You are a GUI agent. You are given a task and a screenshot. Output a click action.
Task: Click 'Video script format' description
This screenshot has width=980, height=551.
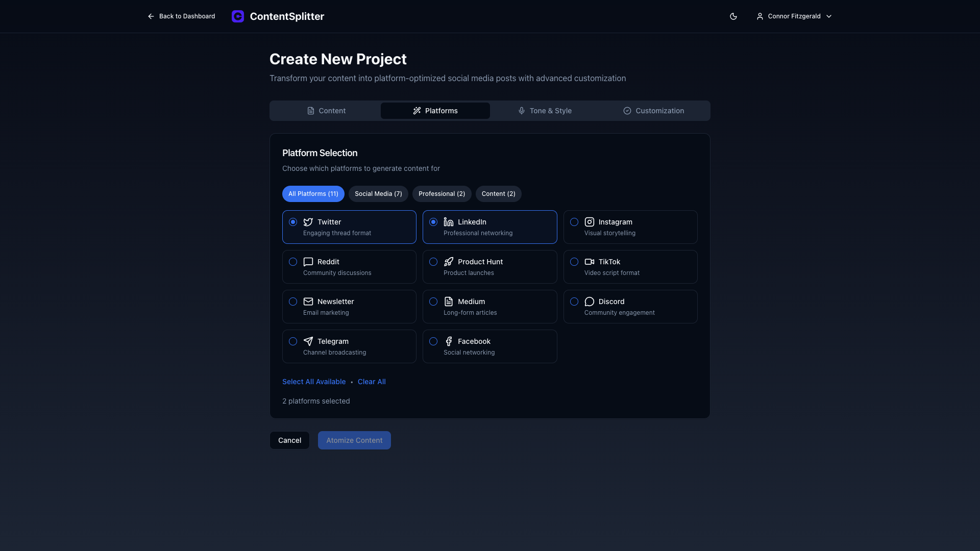(611, 273)
